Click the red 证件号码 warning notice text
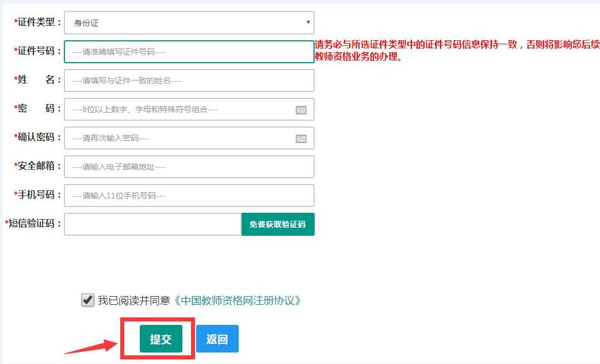This screenshot has width=600, height=364. [x=457, y=51]
